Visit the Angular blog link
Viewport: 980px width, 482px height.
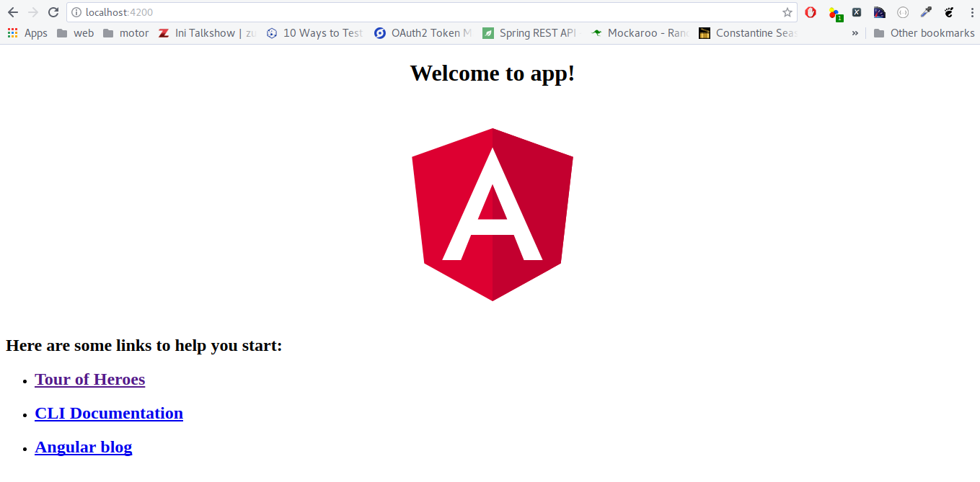(83, 447)
